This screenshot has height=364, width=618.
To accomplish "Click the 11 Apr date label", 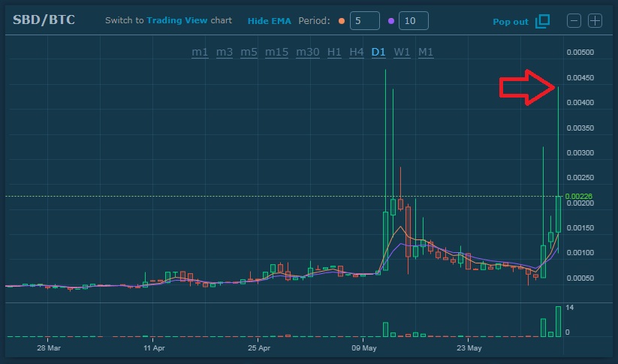I will 154,348.
